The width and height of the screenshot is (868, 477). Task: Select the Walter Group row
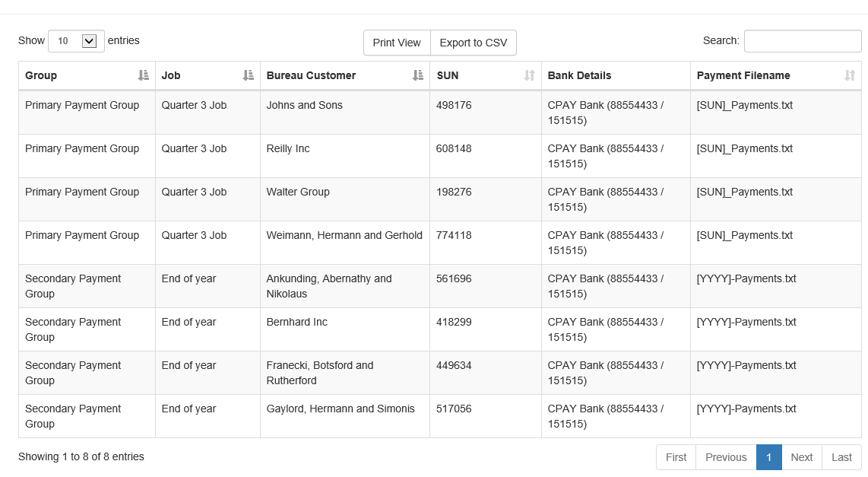pos(298,192)
